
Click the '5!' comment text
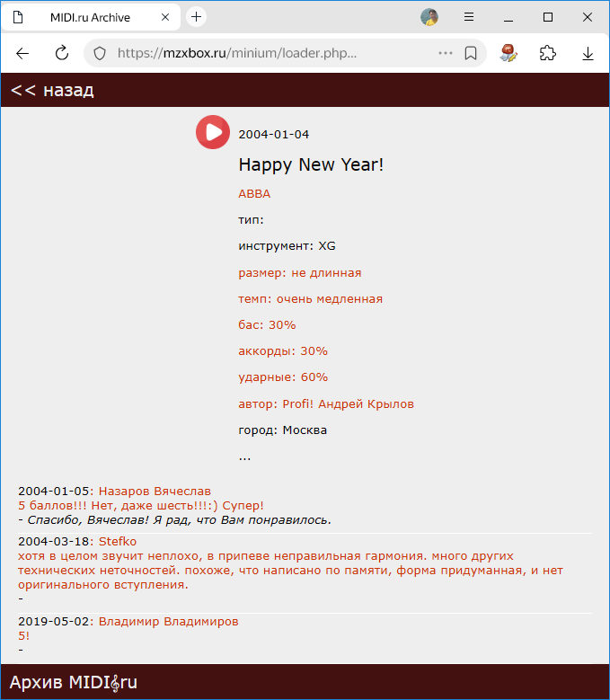(x=23, y=635)
